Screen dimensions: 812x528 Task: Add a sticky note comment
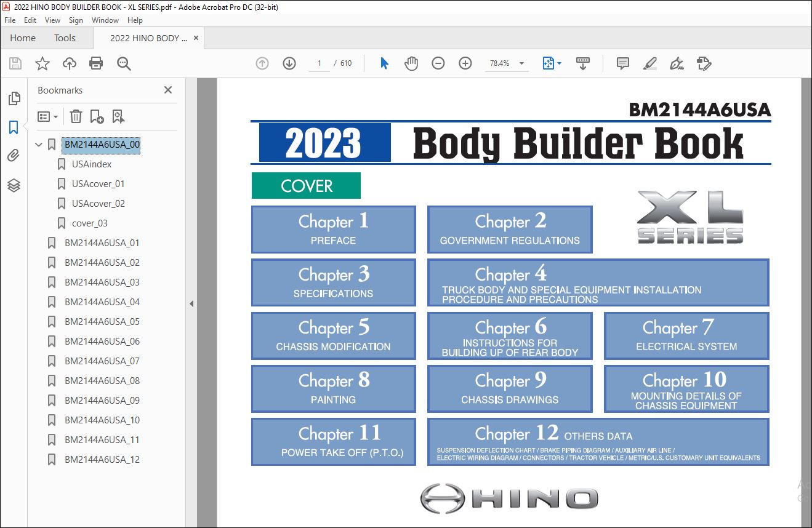[623, 63]
